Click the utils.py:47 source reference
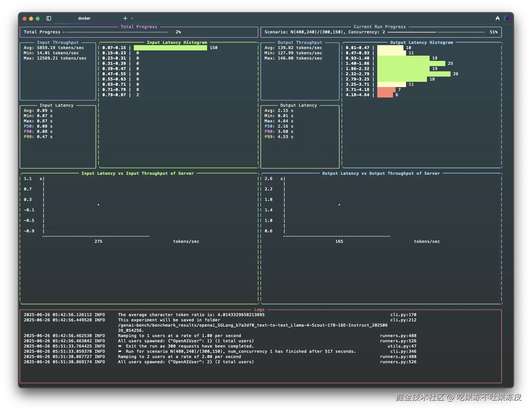This screenshot has height=412, width=532. tap(402, 346)
